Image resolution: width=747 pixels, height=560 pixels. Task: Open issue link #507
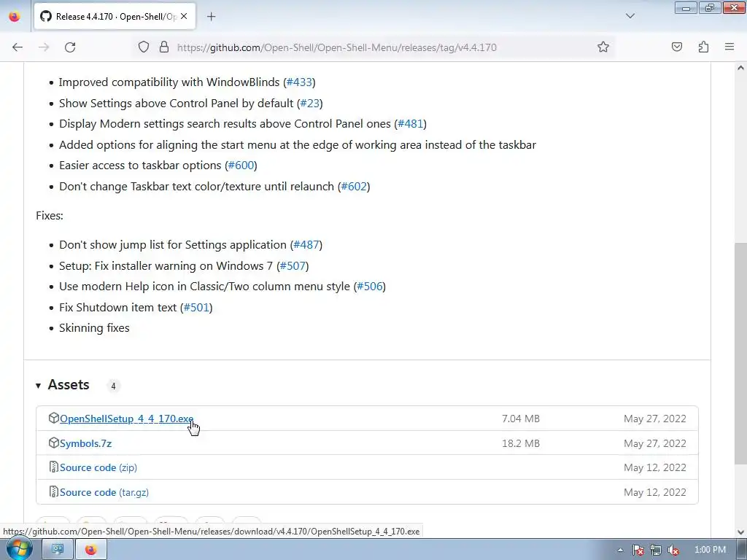[x=293, y=265]
